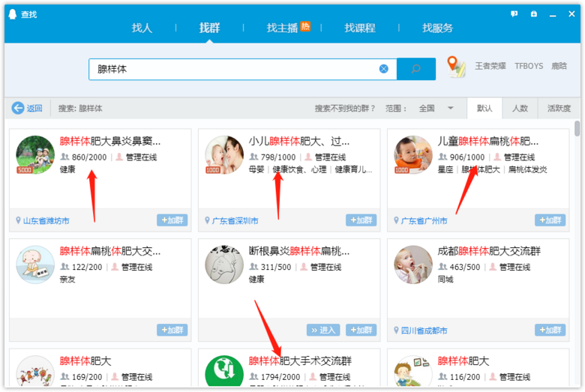Viewport: 585px width, 392px height.
Task: Click the TFBOYS suggested keyword
Action: (x=529, y=66)
